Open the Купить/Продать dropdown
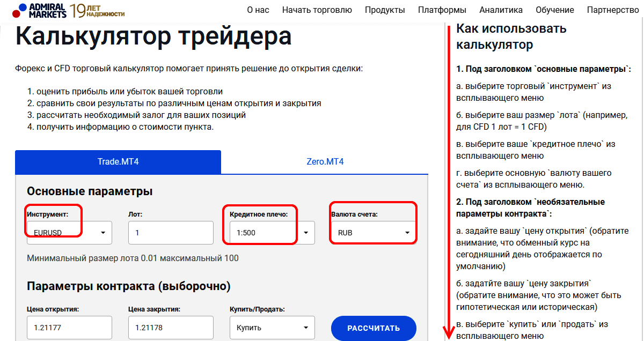644x341 pixels. coord(272,328)
